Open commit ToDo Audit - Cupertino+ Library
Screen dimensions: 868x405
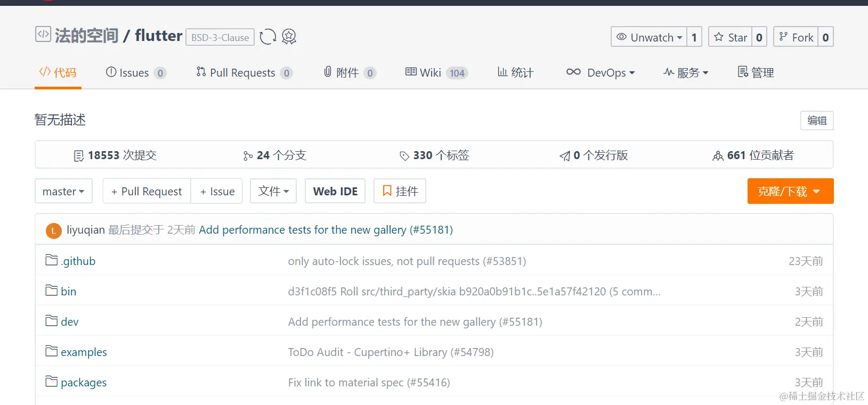point(391,352)
